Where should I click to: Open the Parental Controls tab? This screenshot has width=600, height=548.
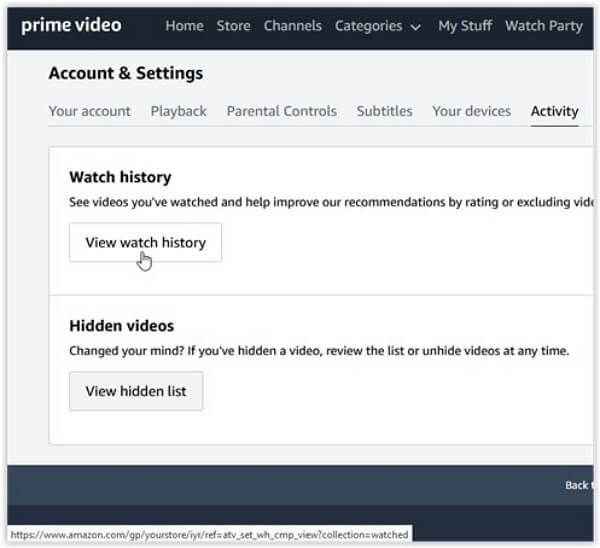tap(282, 111)
